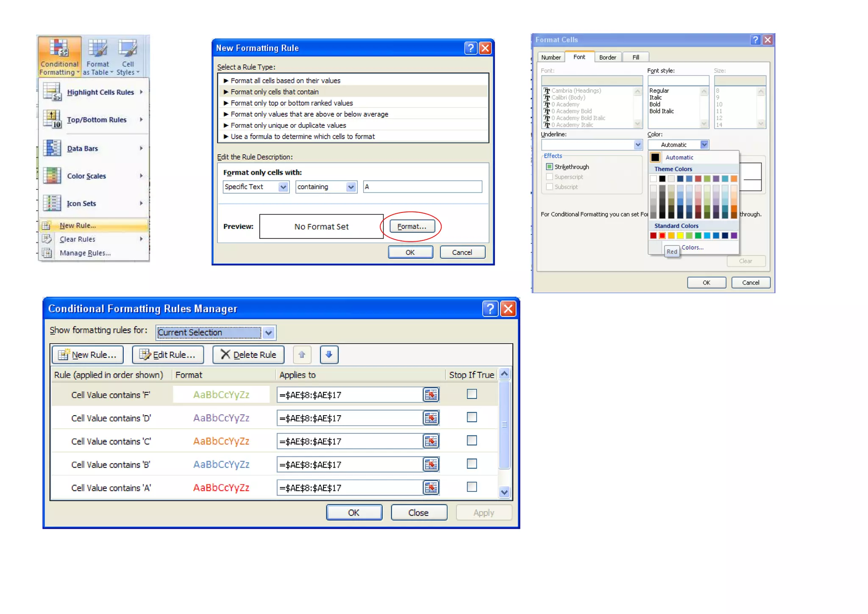Click the Manage Rules menu icon

[x=47, y=253]
